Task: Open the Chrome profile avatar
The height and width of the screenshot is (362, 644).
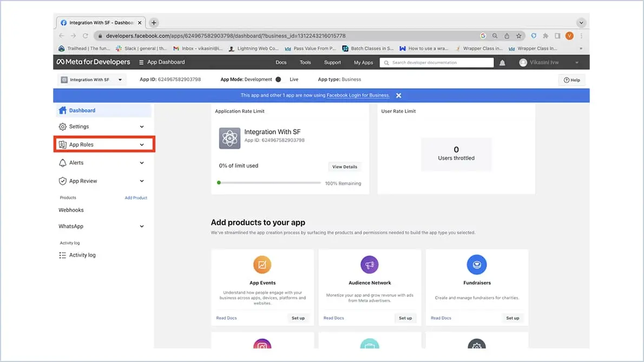Action: (x=569, y=36)
